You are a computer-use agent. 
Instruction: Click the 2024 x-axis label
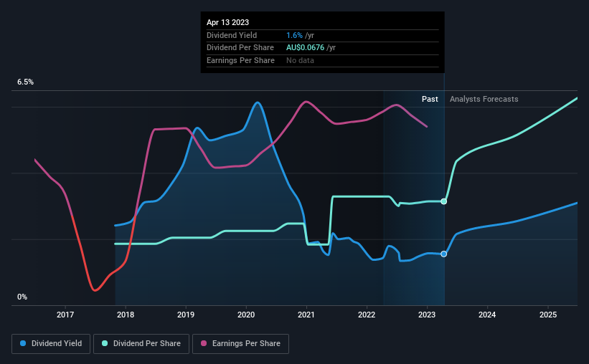tap(487, 315)
